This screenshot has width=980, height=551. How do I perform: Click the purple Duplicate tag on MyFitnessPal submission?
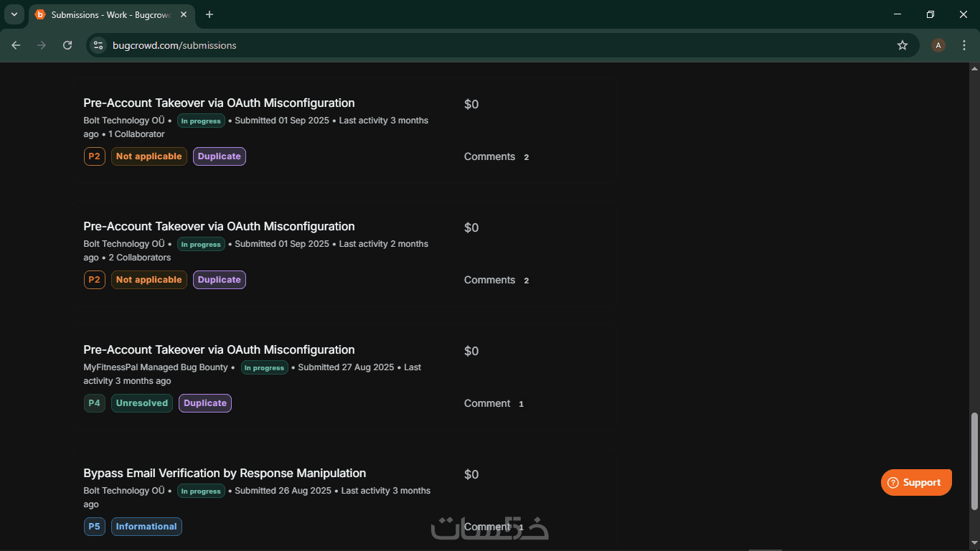(205, 403)
